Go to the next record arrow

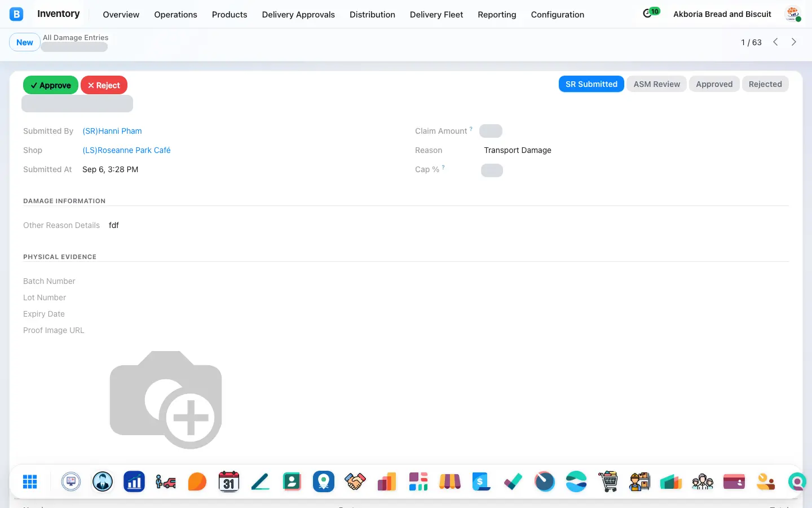pyautogui.click(x=794, y=42)
